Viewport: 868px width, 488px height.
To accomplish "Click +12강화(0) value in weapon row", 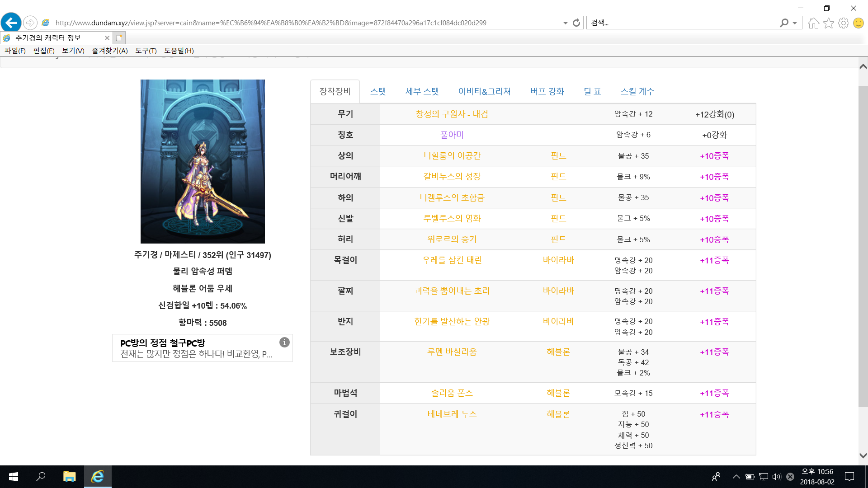I will pyautogui.click(x=715, y=114).
